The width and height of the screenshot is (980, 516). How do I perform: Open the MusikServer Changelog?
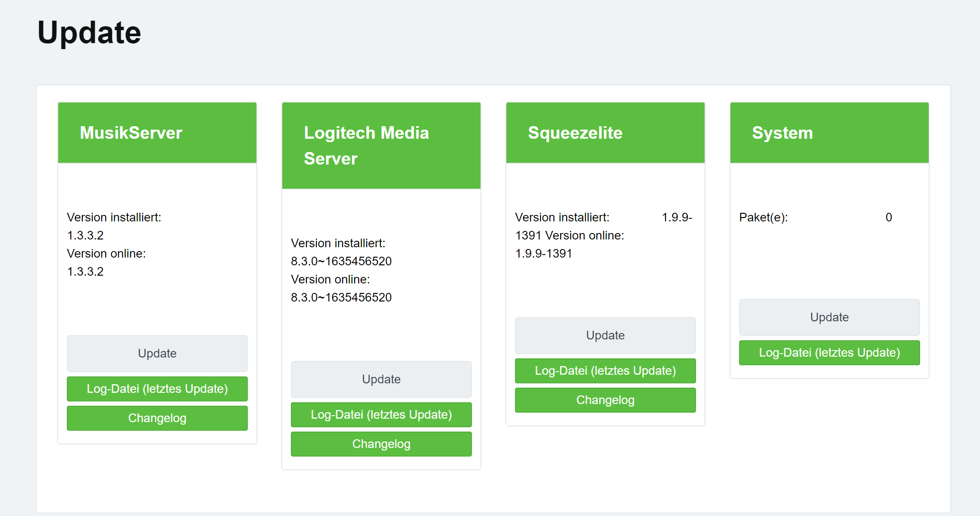point(157,418)
